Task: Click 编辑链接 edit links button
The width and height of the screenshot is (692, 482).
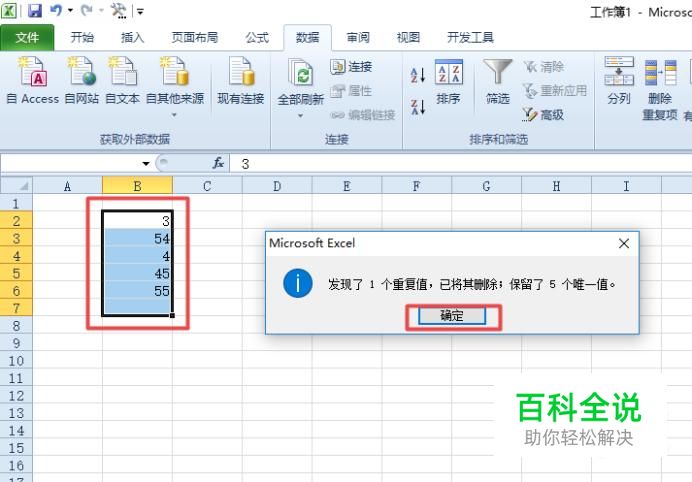Action: pyautogui.click(x=363, y=115)
